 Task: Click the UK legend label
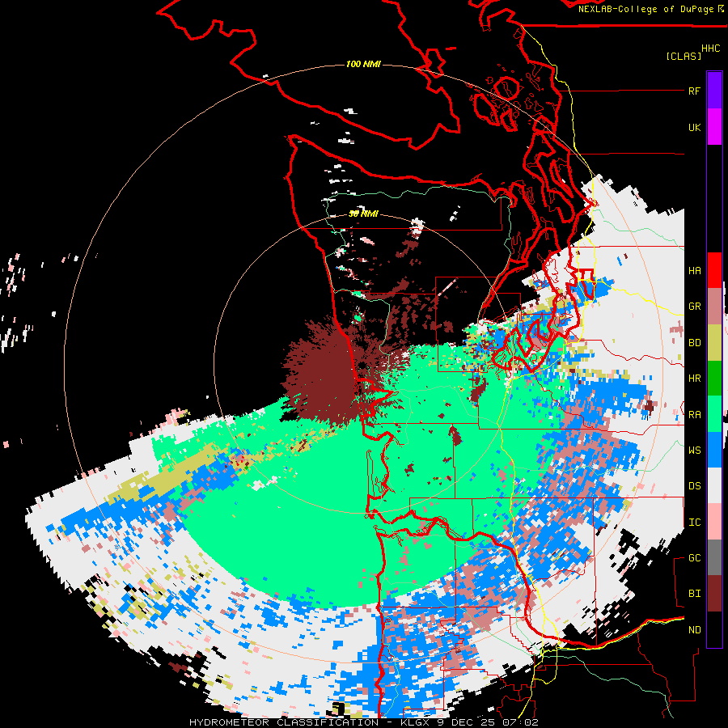[x=694, y=128]
